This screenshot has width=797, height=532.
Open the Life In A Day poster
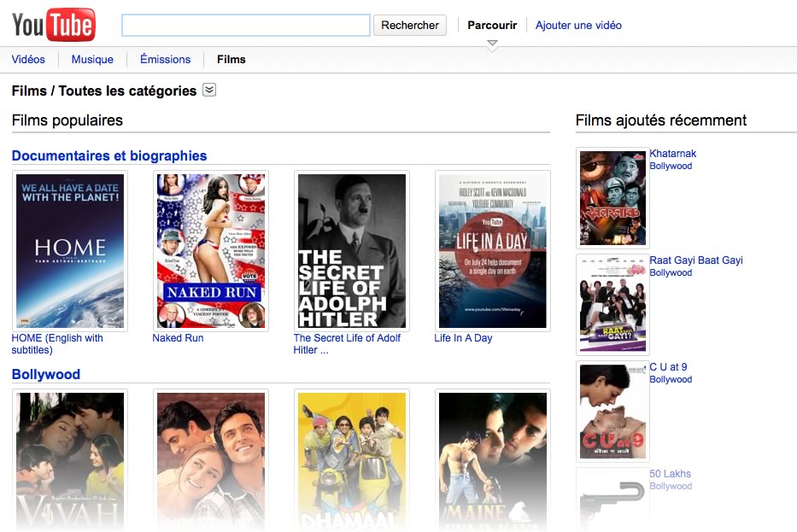point(493,251)
